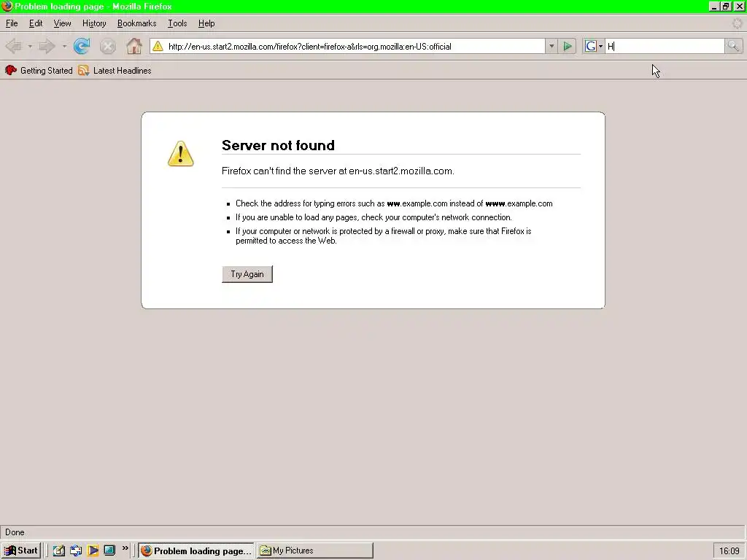This screenshot has height=560, width=747.
Task: Click the Start button
Action: tap(21, 551)
